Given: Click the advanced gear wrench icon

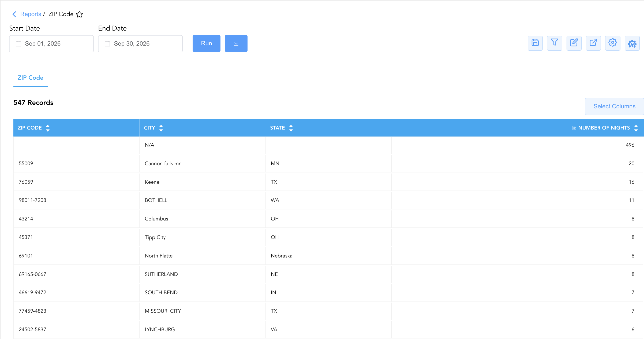Looking at the screenshot, I should [x=632, y=43].
